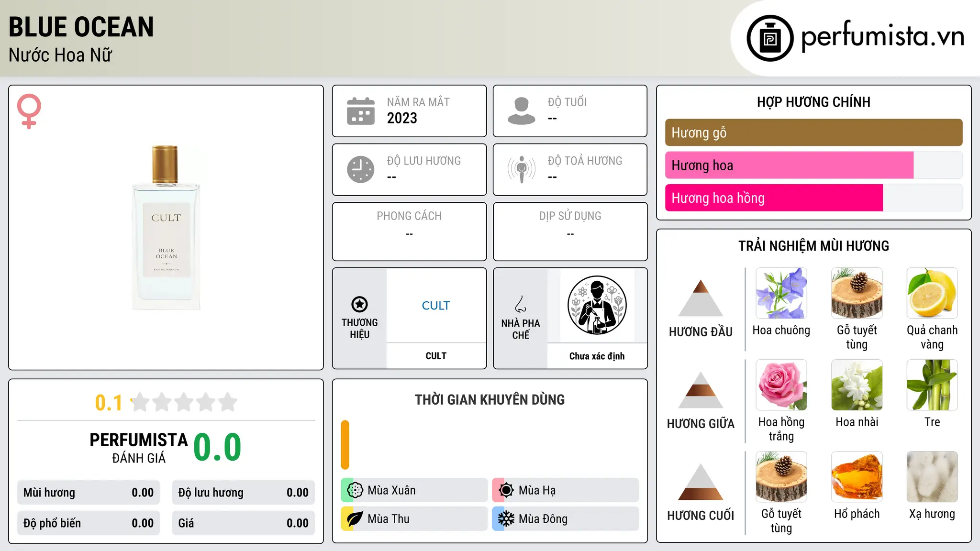This screenshot has height=551, width=980.
Task: Click the 'BLUE OCEAN' title
Action: pos(81,27)
